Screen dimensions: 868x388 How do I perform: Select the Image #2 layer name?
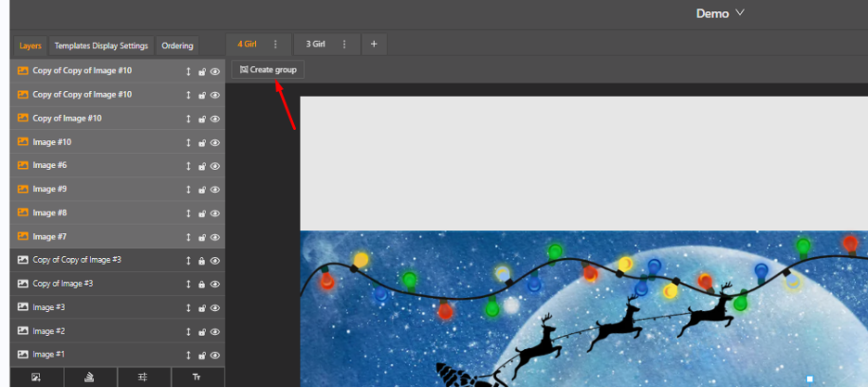pyautogui.click(x=49, y=330)
